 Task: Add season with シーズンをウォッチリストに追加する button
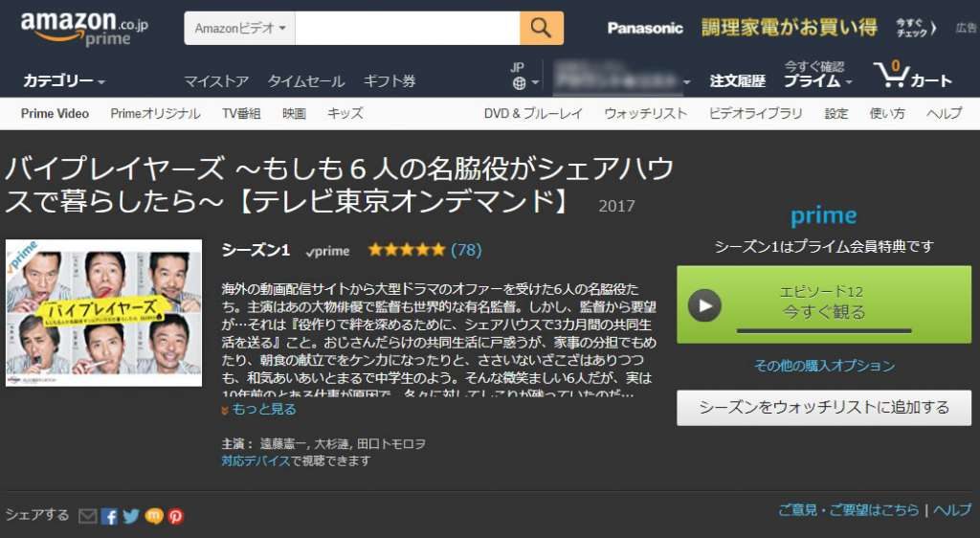[x=824, y=408]
